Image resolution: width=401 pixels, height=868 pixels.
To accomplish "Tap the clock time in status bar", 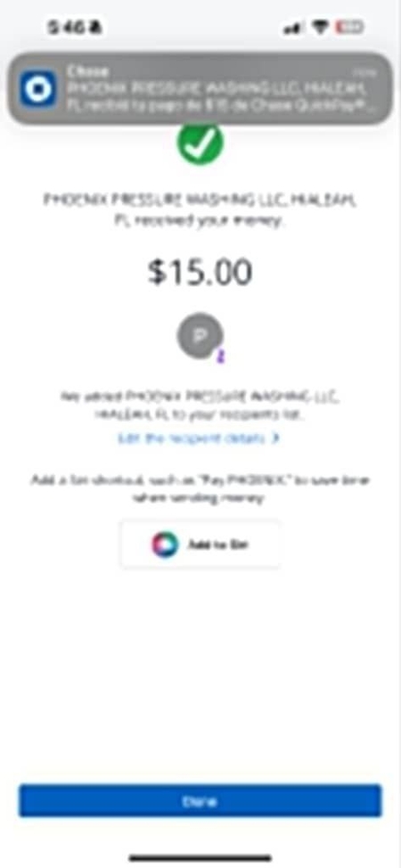I will click(75, 27).
